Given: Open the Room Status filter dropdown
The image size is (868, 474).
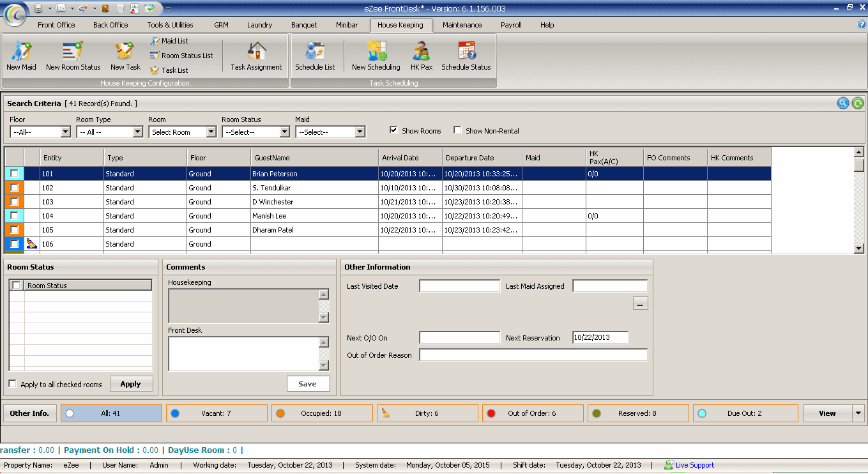Looking at the screenshot, I should click(284, 132).
